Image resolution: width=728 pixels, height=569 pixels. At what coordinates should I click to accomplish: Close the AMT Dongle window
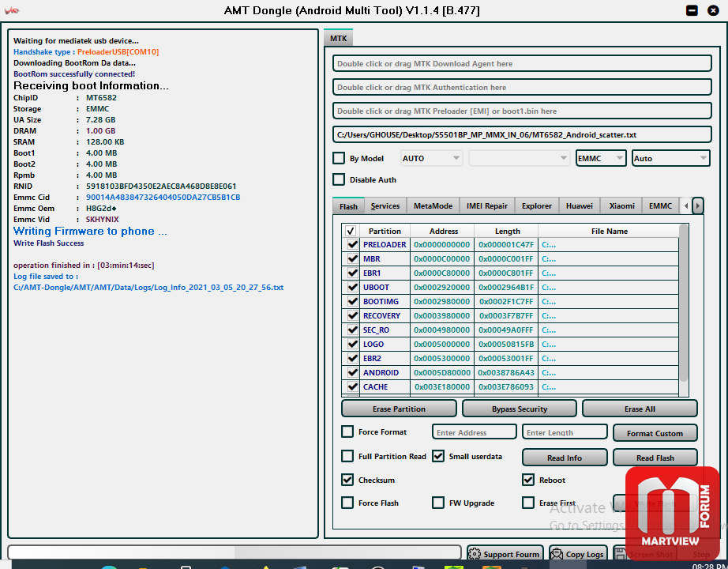pos(713,10)
